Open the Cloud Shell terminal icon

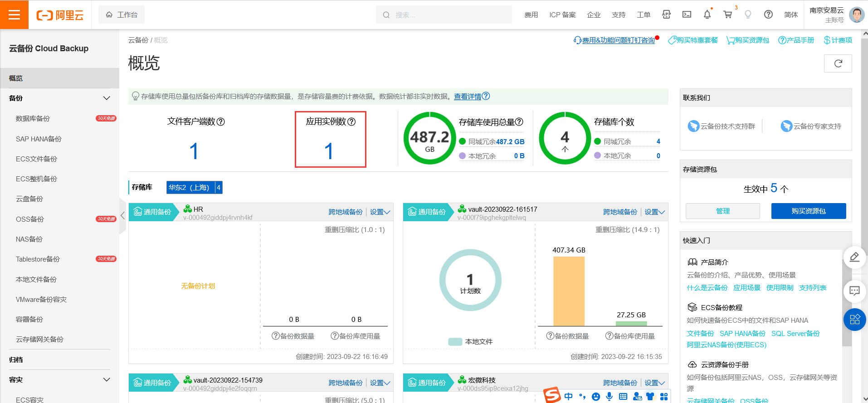point(687,15)
